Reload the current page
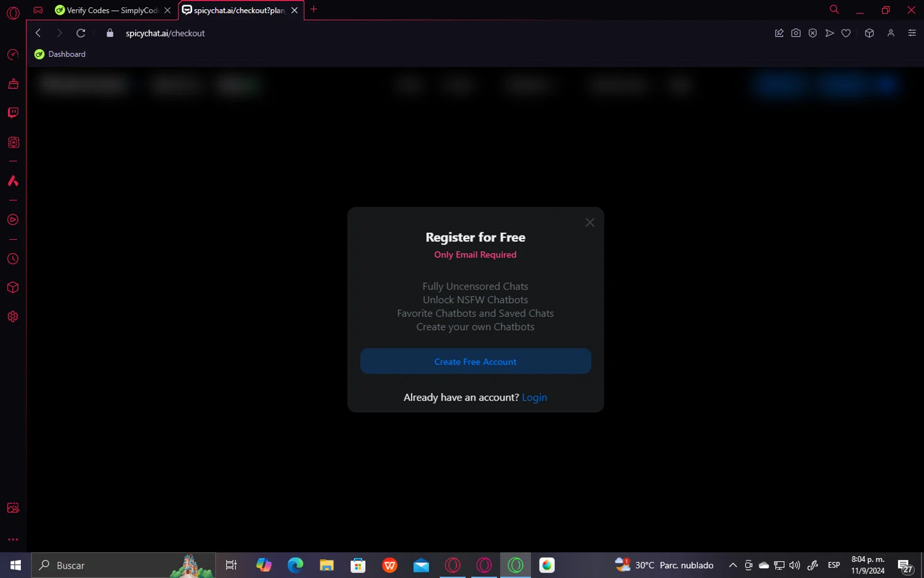Image resolution: width=924 pixels, height=578 pixels. click(81, 33)
